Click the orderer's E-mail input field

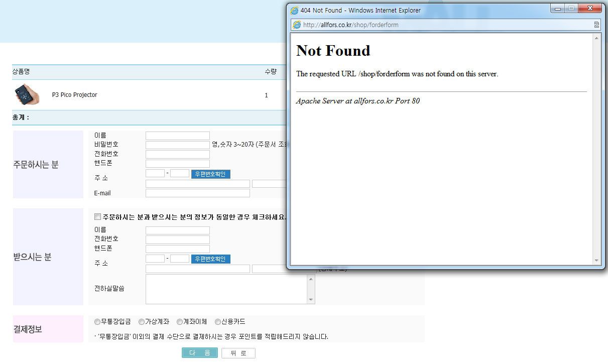tap(197, 193)
